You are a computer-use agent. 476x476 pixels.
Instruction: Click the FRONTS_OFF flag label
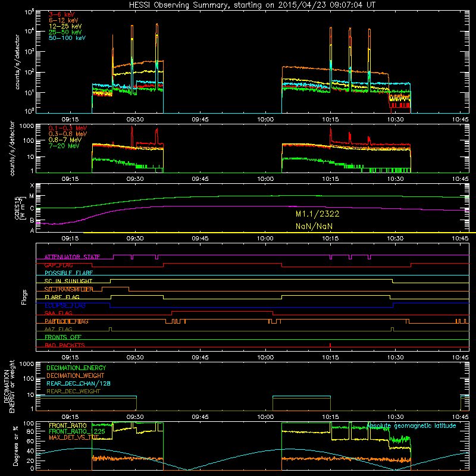[x=63, y=337]
